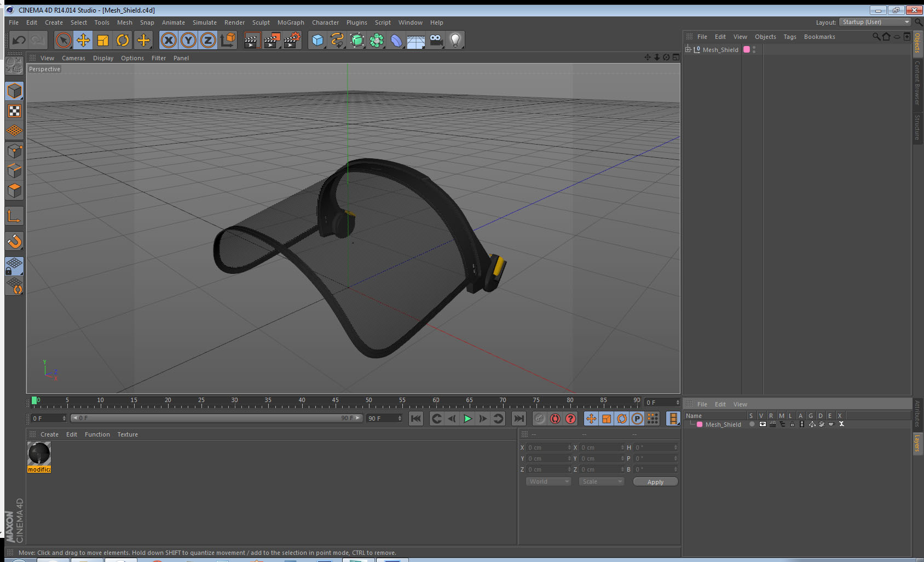Render to Picture Viewer icon
Image resolution: width=924 pixels, height=562 pixels.
pos(272,40)
